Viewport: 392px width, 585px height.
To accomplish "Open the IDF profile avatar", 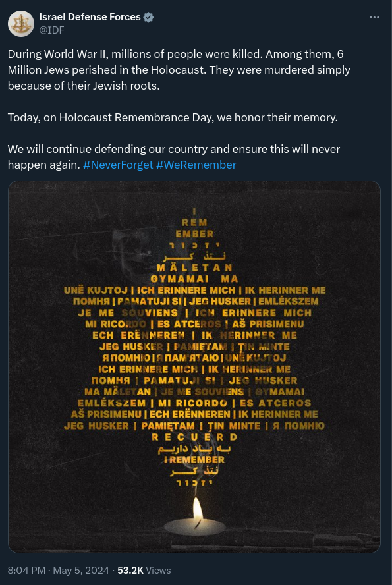I will [21, 24].
